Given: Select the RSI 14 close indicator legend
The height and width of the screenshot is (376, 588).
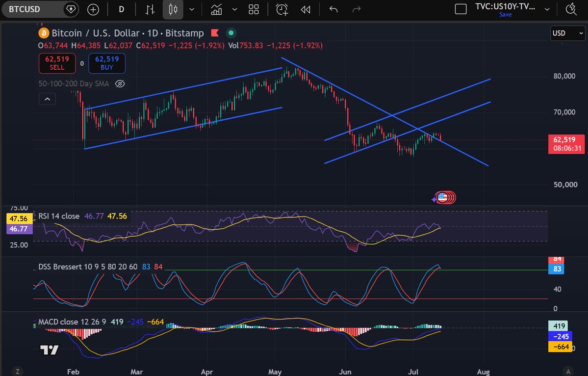Looking at the screenshot, I should pyautogui.click(x=59, y=216).
